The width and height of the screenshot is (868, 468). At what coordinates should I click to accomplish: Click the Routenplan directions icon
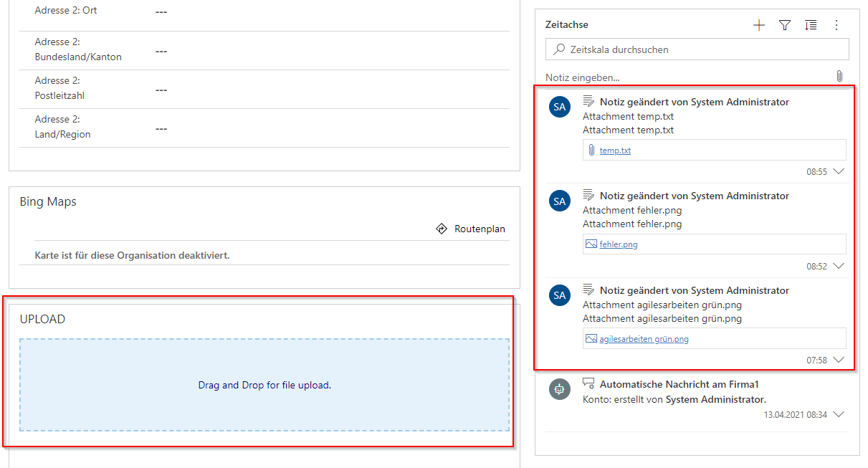click(442, 229)
